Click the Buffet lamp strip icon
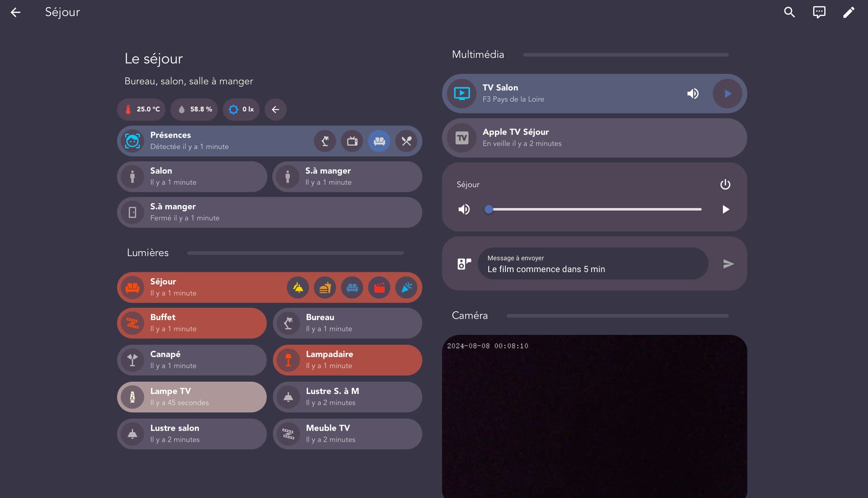 pos(132,323)
